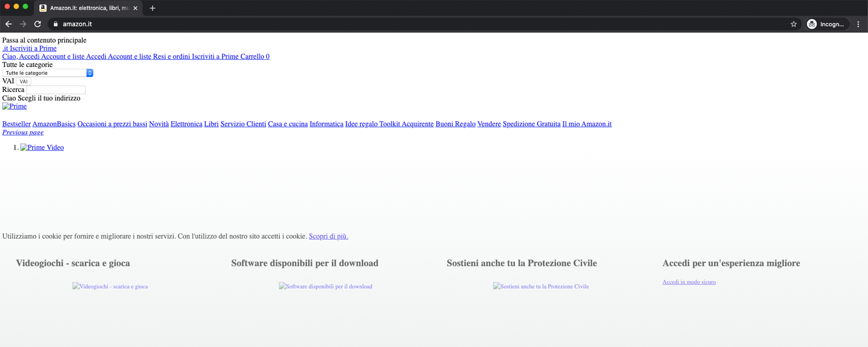This screenshot has height=347, width=868.
Task: Open Il mio Amazon.it link
Action: pyautogui.click(x=587, y=124)
